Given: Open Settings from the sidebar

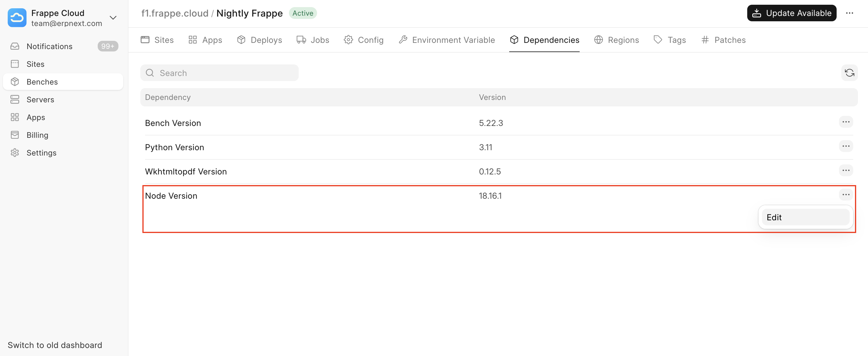Looking at the screenshot, I should point(41,153).
